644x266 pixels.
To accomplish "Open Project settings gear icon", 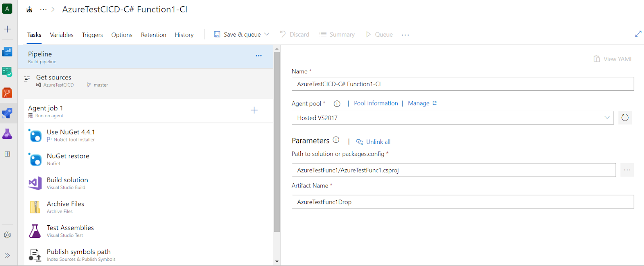I will point(7,235).
